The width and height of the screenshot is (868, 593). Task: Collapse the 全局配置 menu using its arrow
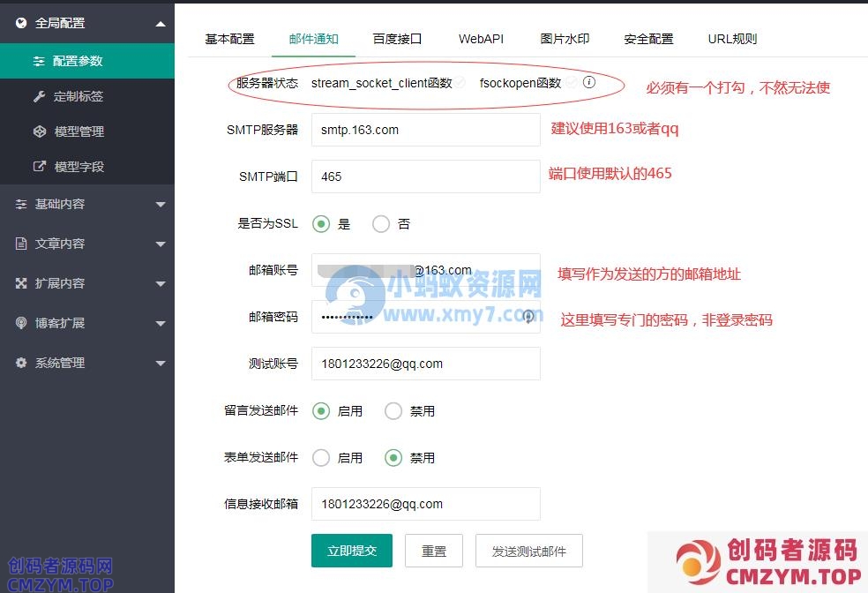[x=160, y=25]
